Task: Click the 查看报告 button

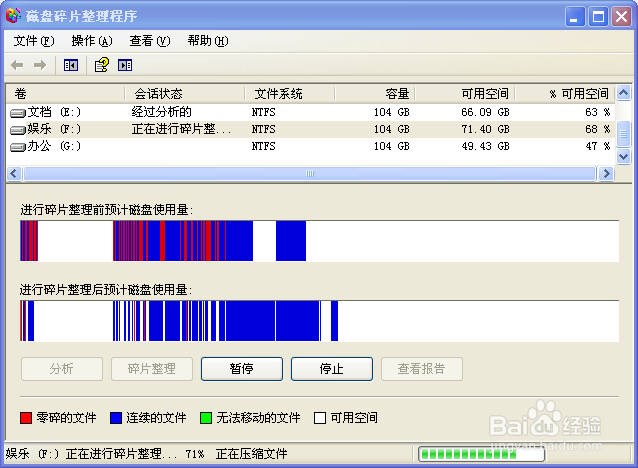Action: 422,369
